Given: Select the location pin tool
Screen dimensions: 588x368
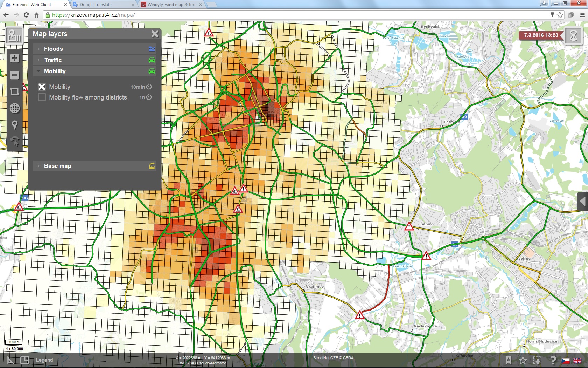Looking at the screenshot, I should [x=15, y=125].
